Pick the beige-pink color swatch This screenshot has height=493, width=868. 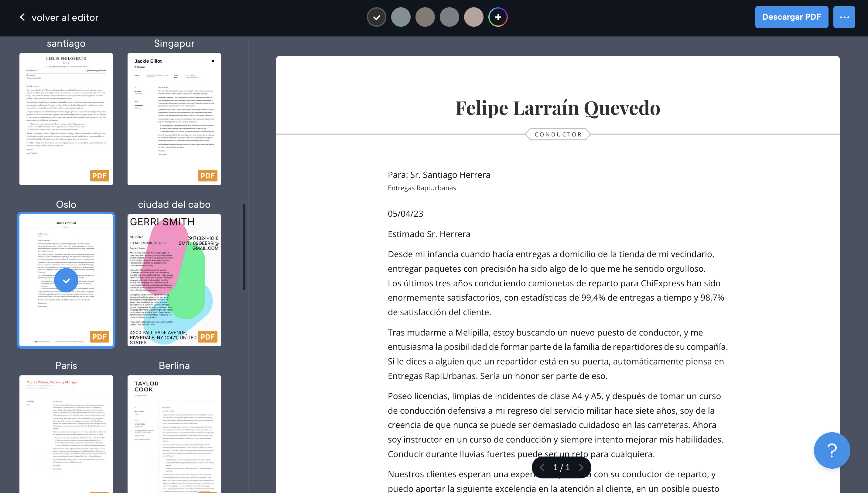(x=473, y=17)
